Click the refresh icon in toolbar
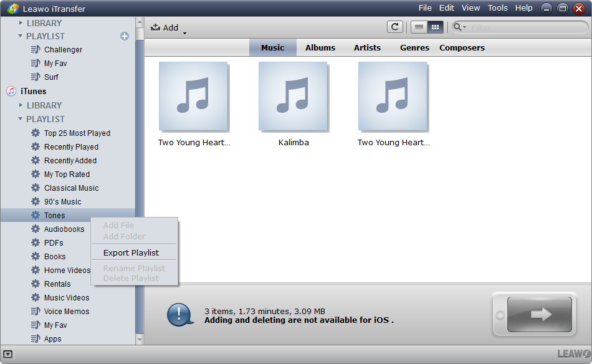 click(x=395, y=27)
